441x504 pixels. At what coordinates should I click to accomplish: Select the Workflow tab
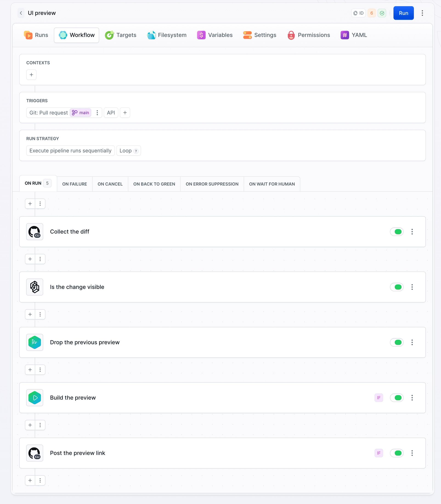(x=76, y=35)
